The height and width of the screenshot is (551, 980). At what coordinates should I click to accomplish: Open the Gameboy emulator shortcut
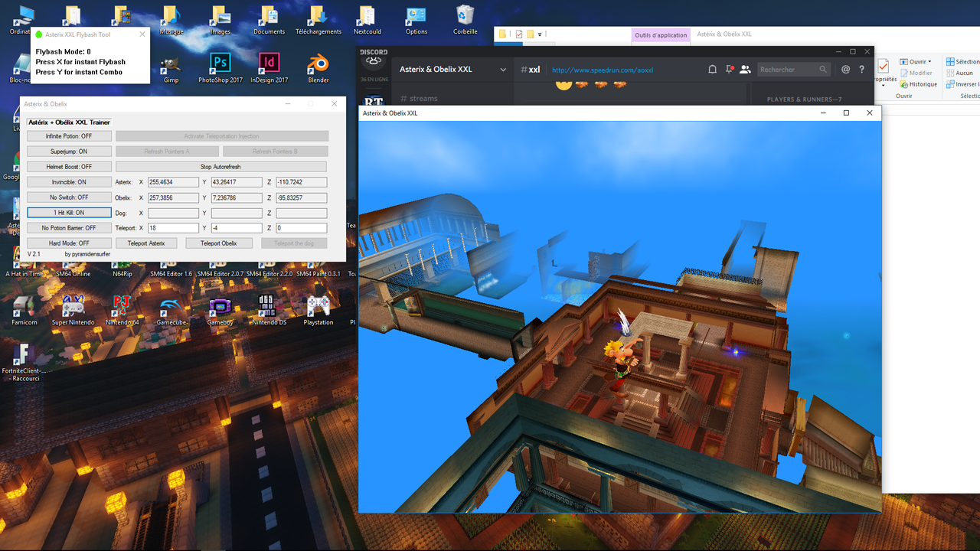[220, 311]
